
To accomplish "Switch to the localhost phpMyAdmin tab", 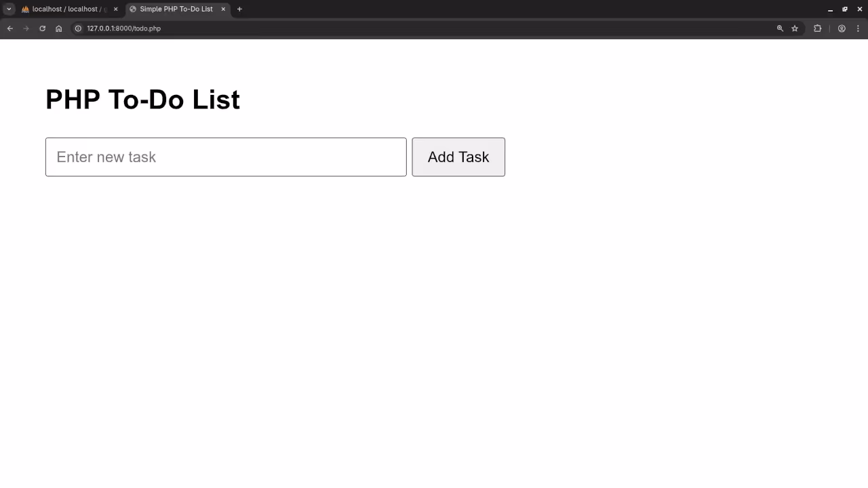I will tap(64, 9).
